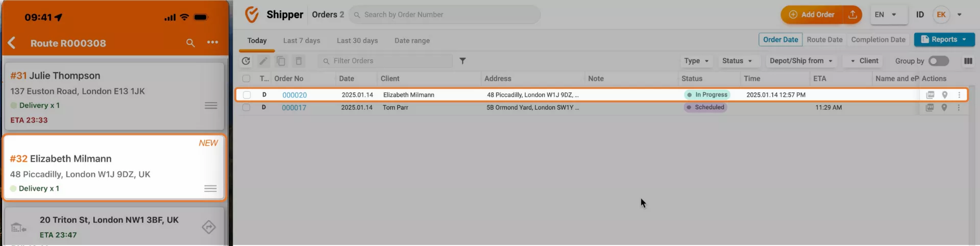Switch to the Last 7 days tab
Viewport: 980px width, 246px height.
click(302, 41)
